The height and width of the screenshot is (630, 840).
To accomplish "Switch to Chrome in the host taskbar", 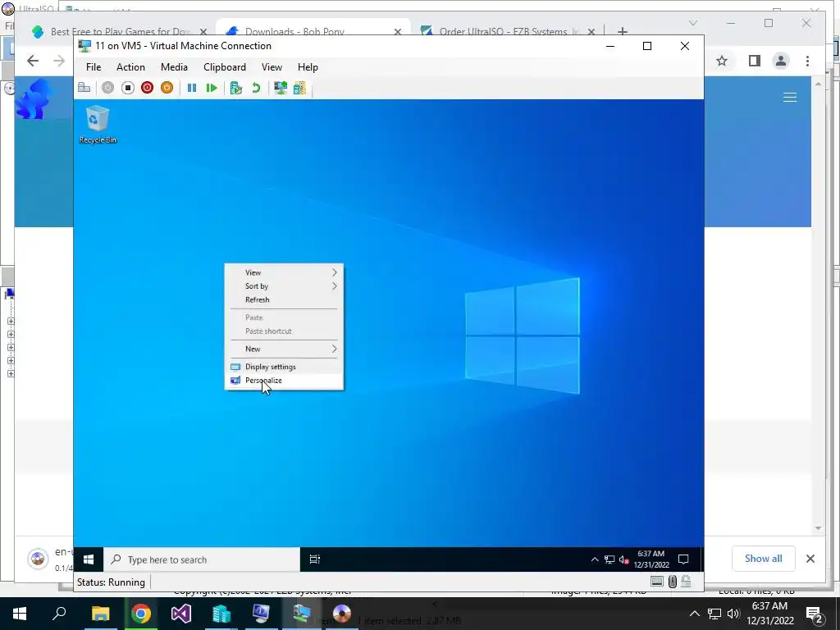I will pyautogui.click(x=141, y=614).
